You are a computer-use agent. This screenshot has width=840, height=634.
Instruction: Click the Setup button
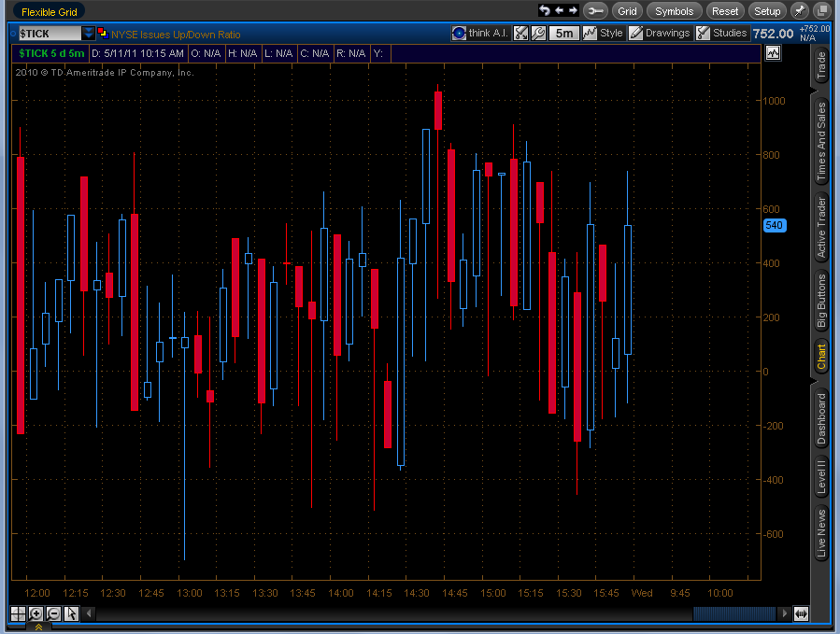click(x=767, y=10)
